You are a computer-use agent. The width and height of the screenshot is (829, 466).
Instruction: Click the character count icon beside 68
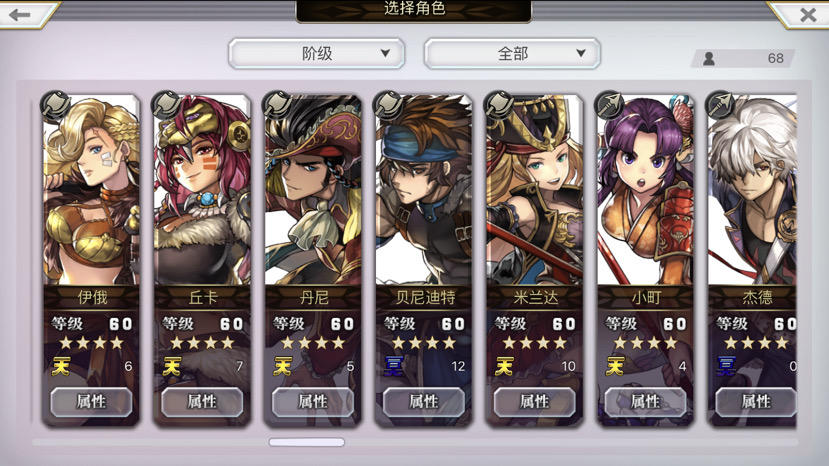click(x=709, y=58)
